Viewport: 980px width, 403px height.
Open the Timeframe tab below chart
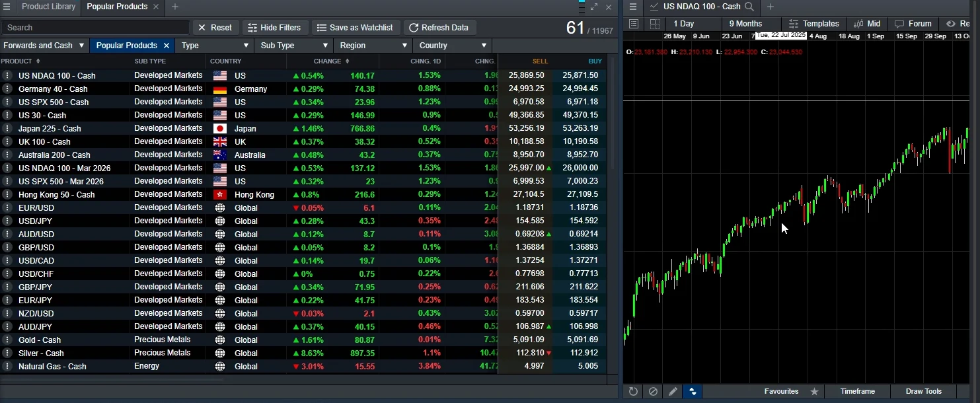[x=857, y=392]
